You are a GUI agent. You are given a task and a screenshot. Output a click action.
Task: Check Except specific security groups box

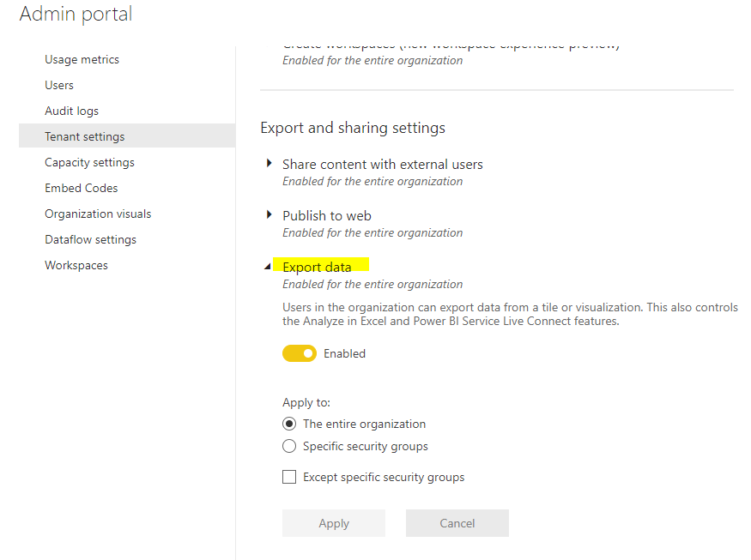coord(289,477)
